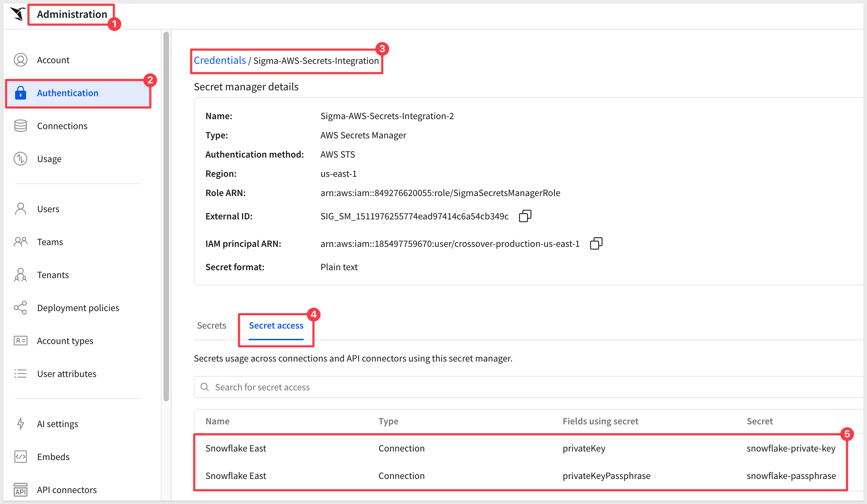The height and width of the screenshot is (504, 867).
Task: Copy the IAM principal ARN
Action: [596, 243]
